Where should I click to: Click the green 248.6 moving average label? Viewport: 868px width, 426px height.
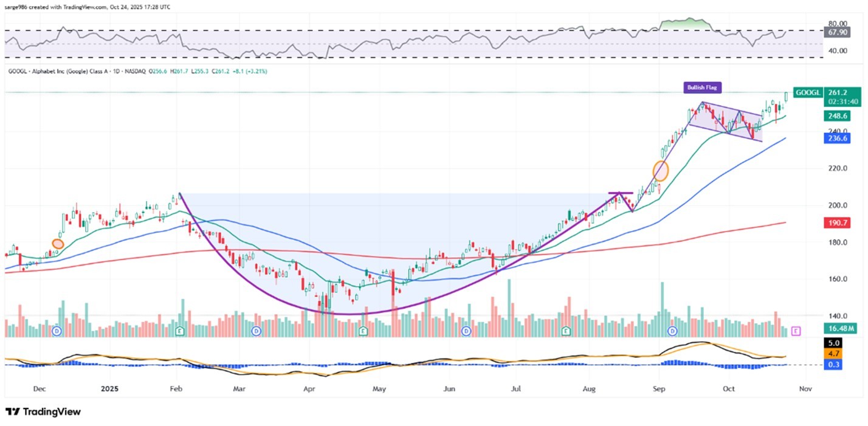[x=840, y=115]
